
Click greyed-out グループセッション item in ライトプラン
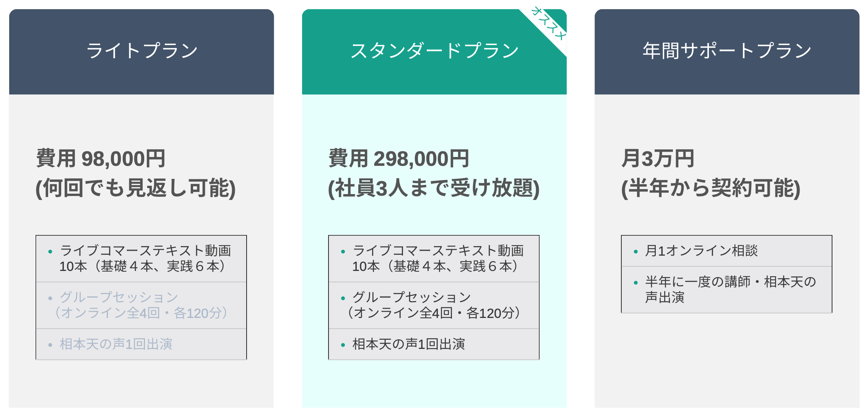[141, 305]
